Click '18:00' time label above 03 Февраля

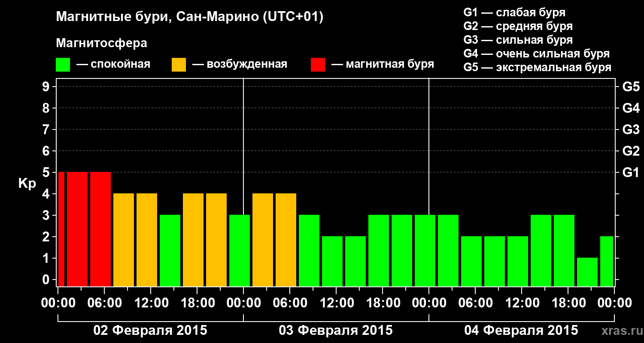(x=383, y=303)
